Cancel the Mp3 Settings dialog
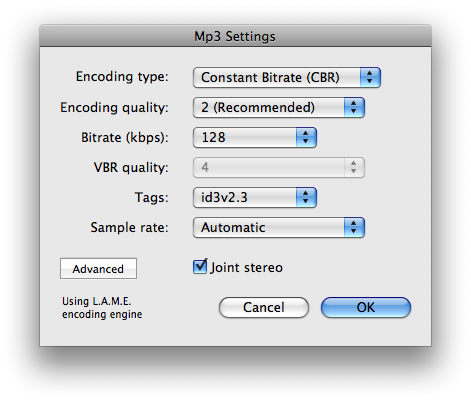The image size is (471, 401). click(264, 307)
